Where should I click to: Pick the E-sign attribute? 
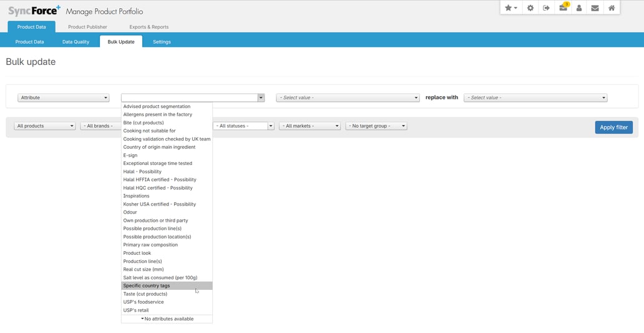point(167,156)
